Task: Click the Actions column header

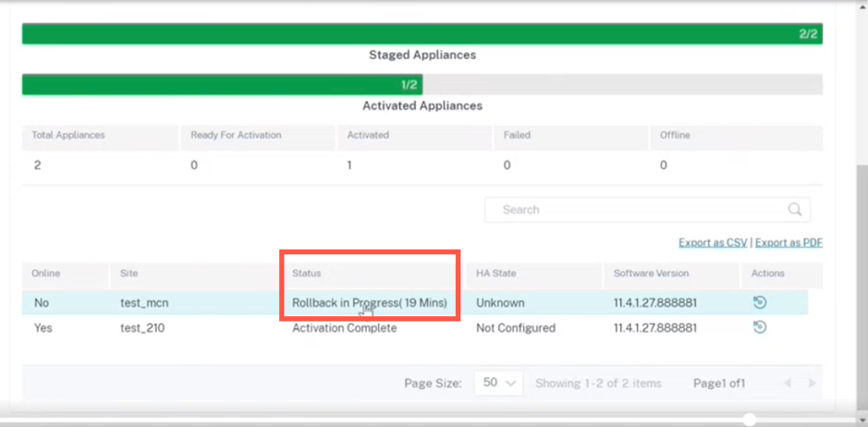Action: pos(767,273)
